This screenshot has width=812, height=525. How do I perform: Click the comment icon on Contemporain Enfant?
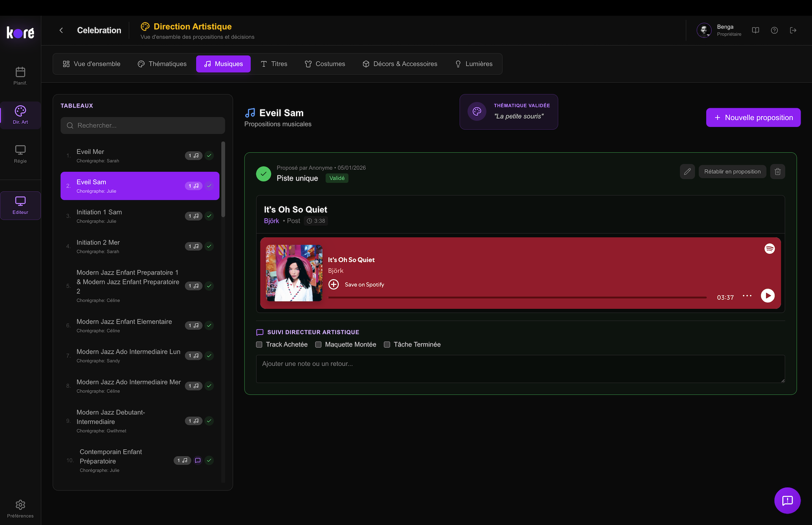[198, 460]
